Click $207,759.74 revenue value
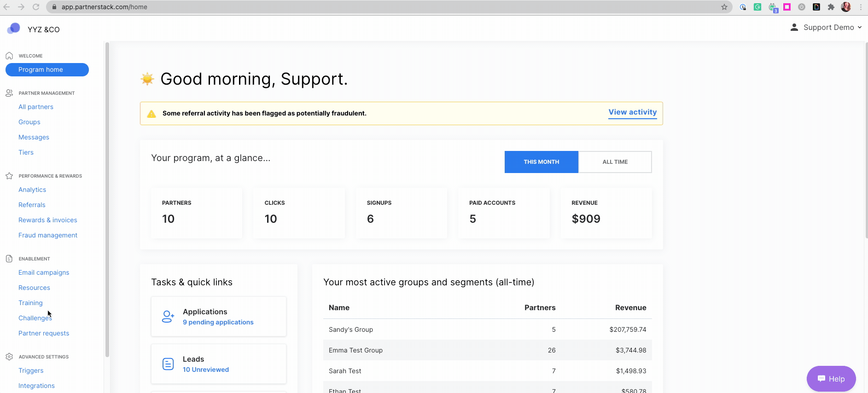Screen dimensions: 868x393 click(628, 329)
